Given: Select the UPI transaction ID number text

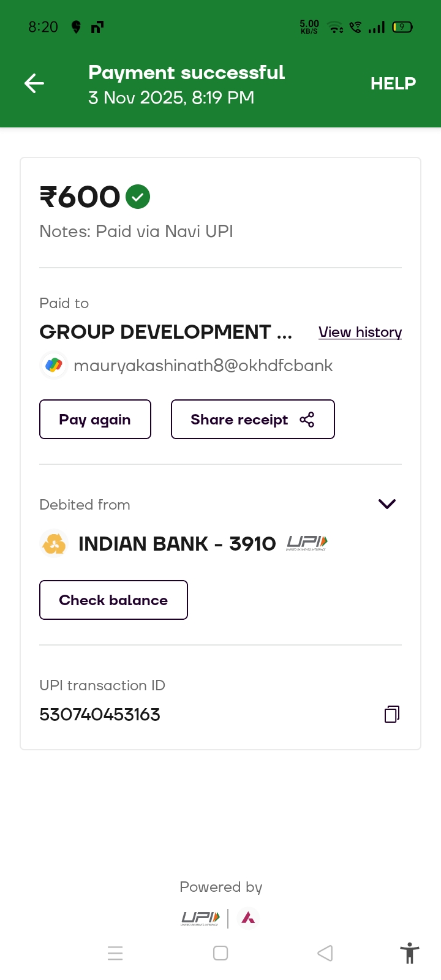Looking at the screenshot, I should click(100, 714).
